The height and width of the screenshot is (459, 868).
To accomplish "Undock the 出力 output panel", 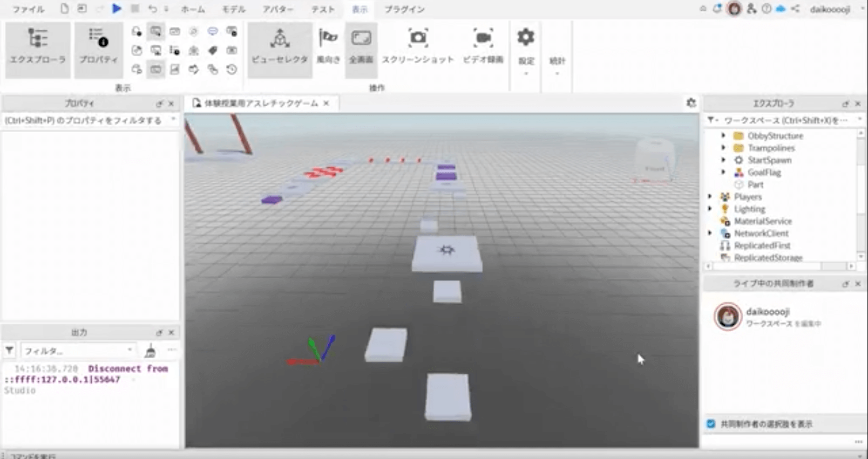I will (159, 333).
